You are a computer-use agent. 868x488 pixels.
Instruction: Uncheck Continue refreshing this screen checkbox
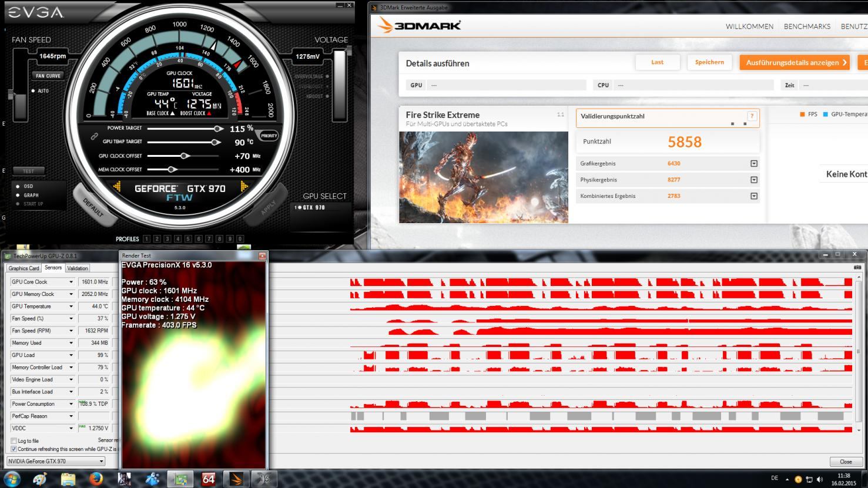pos(14,449)
